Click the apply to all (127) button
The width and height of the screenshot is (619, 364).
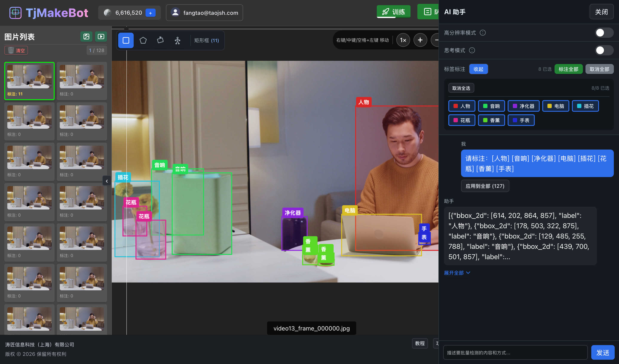[x=485, y=186]
